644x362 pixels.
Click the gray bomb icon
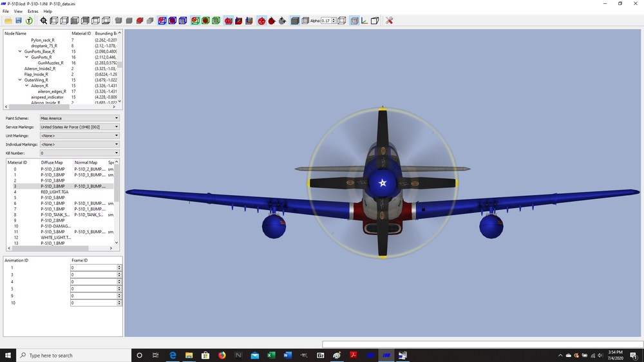click(282, 21)
